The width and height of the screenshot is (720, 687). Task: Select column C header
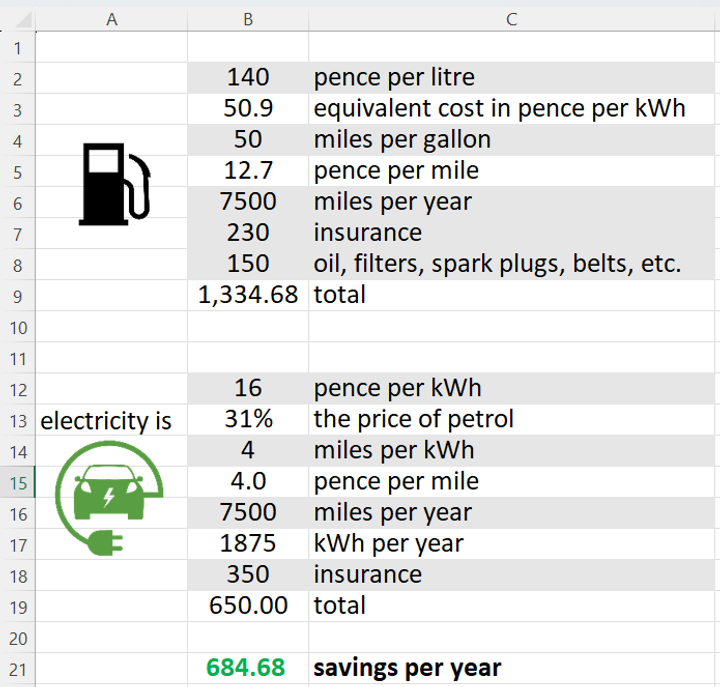point(512,19)
